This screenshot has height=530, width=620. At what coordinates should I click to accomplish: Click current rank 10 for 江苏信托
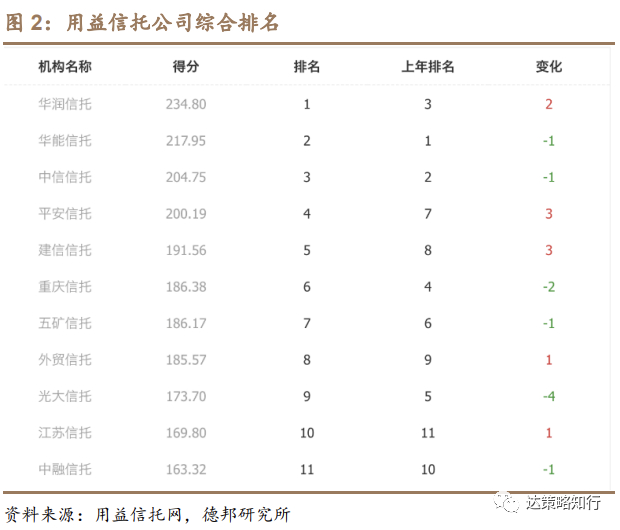[307, 433]
